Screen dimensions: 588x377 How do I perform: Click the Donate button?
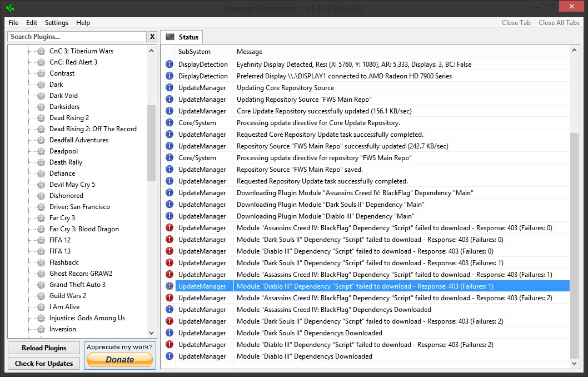[119, 360]
